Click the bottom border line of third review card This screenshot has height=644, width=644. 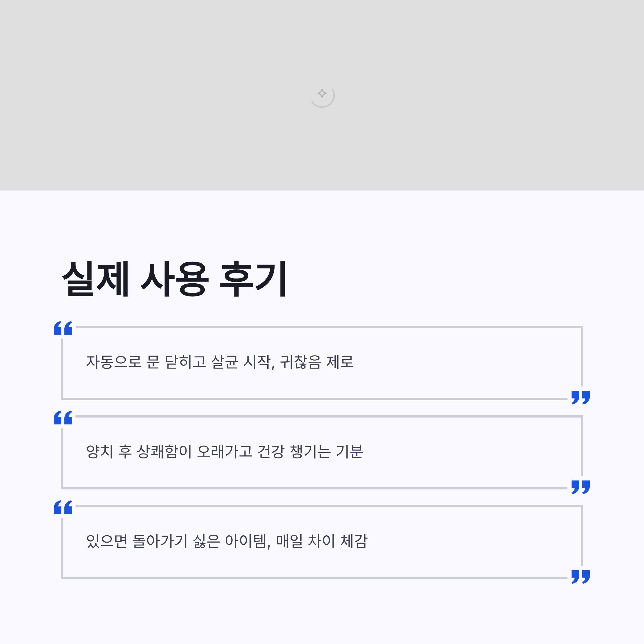pos(313,578)
